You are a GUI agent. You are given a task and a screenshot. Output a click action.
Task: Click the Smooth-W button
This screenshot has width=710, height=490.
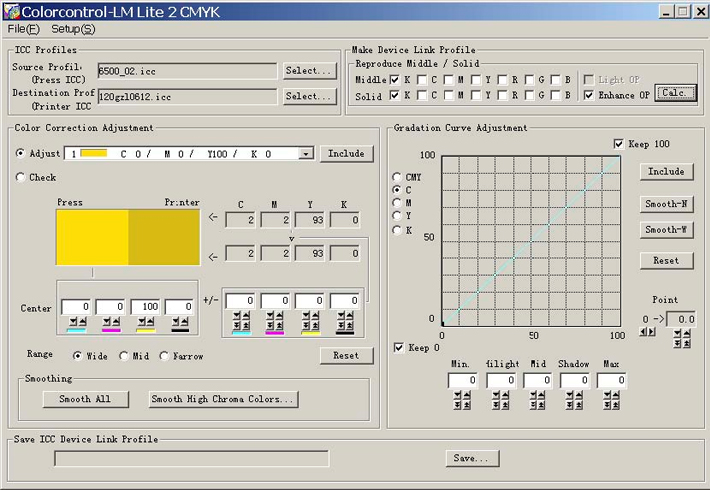[x=667, y=230]
